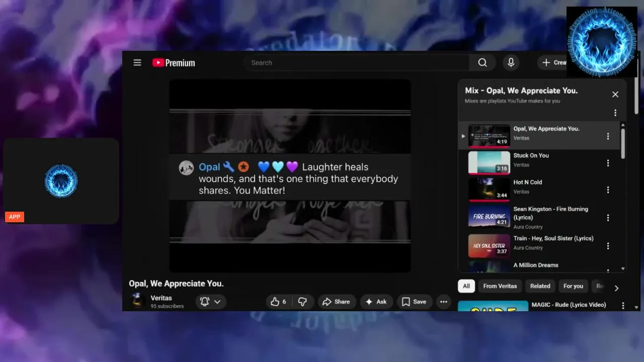Play Fire Burning thumbnail

(489, 217)
